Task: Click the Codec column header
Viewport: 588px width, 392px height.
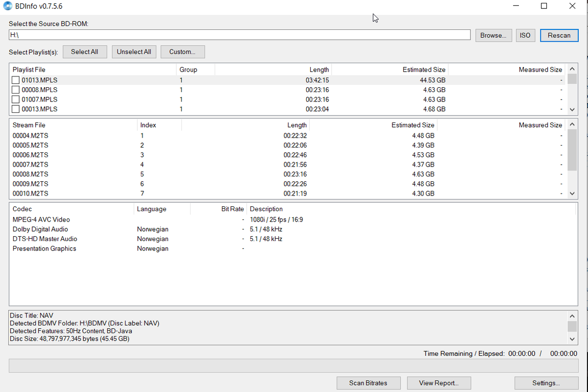Action: point(72,209)
